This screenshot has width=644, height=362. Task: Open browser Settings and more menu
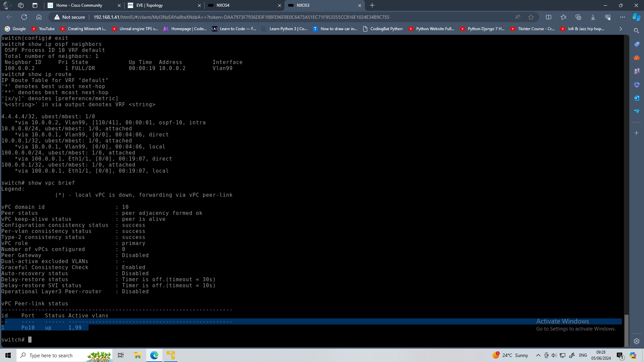622,17
